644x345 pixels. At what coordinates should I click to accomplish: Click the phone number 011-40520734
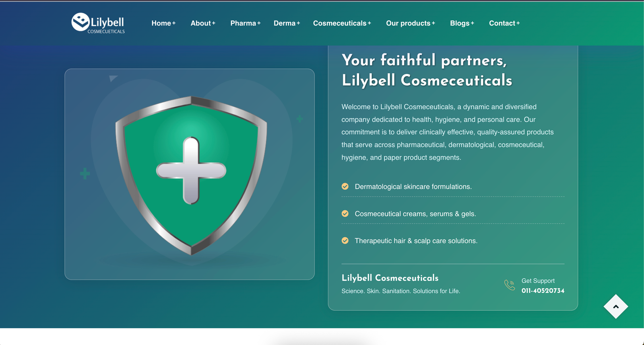coord(543,291)
